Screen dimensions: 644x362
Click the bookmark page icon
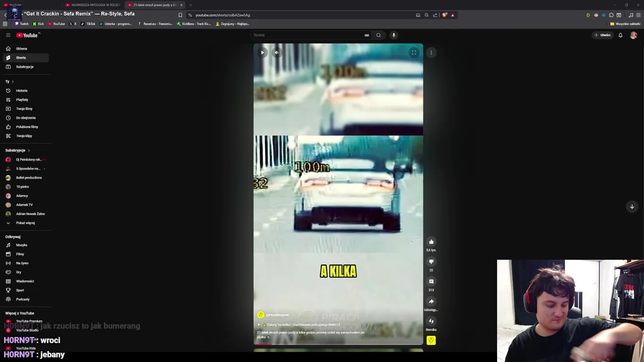pyautogui.click(x=180, y=15)
